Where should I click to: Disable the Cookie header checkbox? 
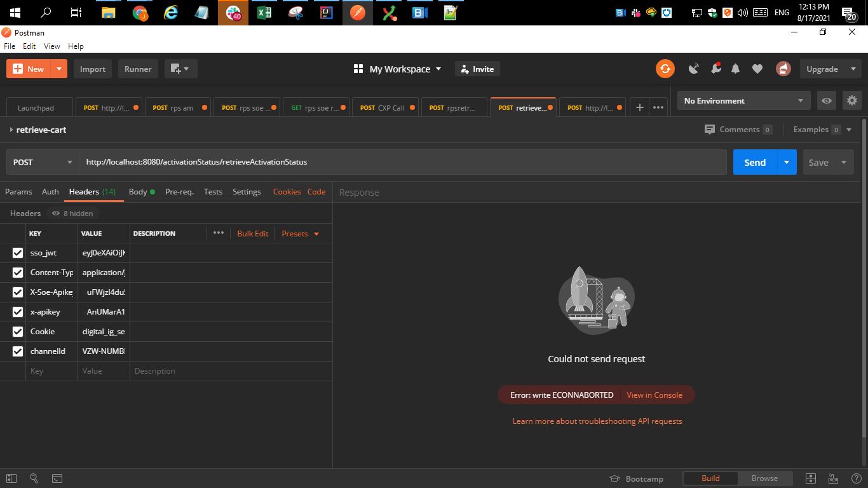[17, 331]
